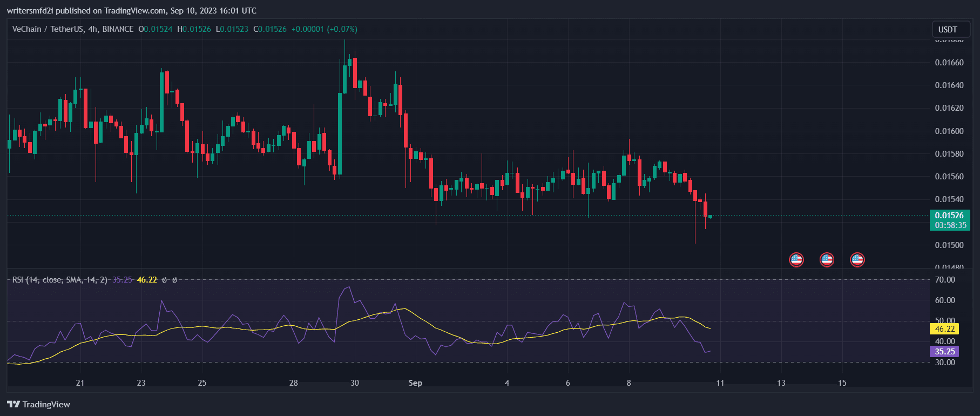Click the leftmost US flag event icon
The height and width of the screenshot is (416, 980).
tap(796, 260)
